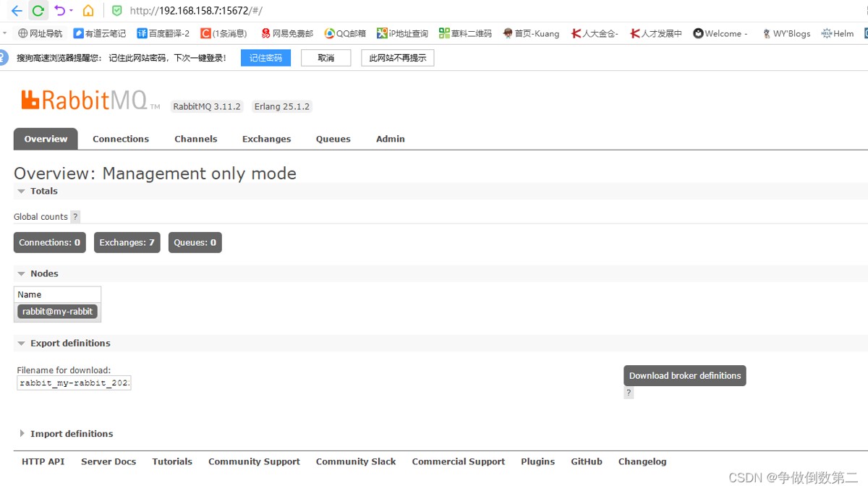Click the Connections: 0 count badge
The width and height of the screenshot is (868, 491).
pyautogui.click(x=50, y=243)
